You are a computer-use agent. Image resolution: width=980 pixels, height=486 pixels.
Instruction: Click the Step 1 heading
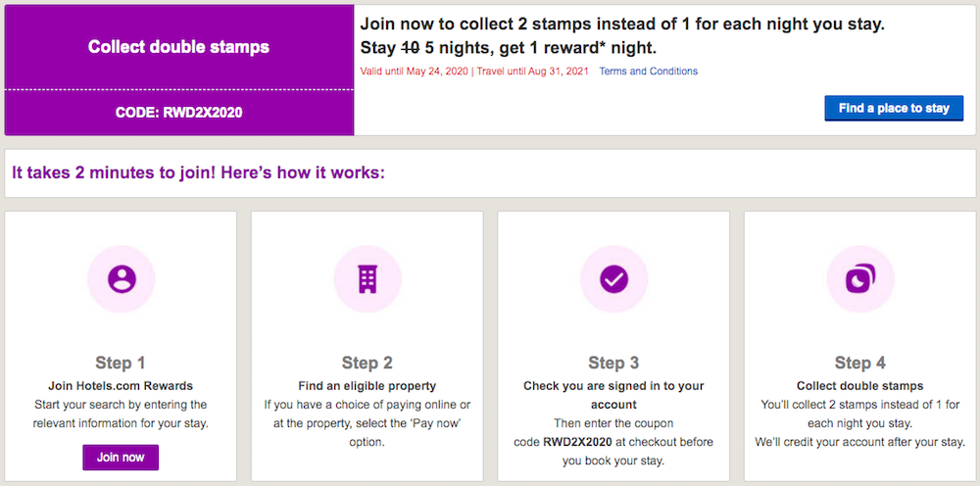coord(121,363)
